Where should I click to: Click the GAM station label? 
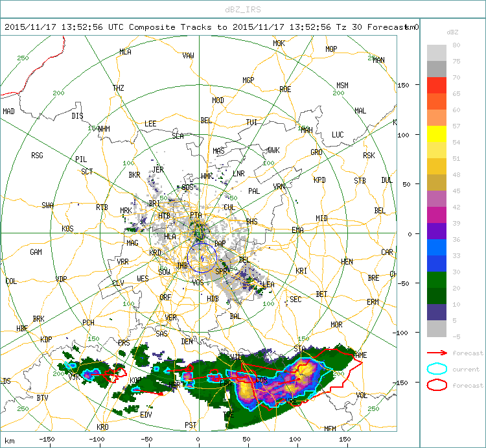[x=36, y=252]
